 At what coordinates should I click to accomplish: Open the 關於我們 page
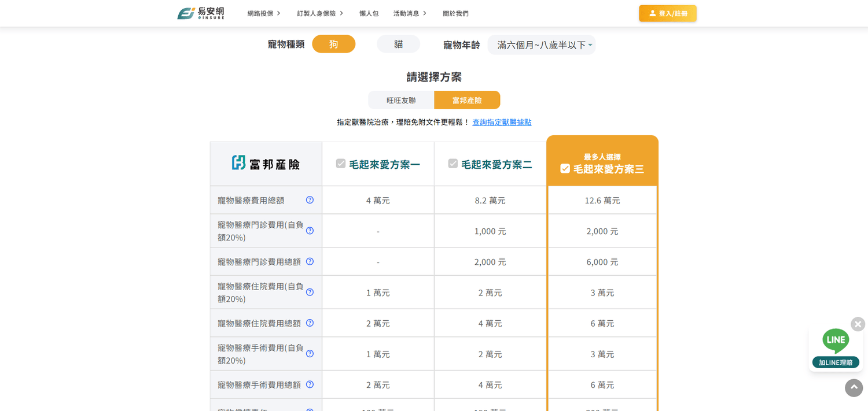(455, 13)
